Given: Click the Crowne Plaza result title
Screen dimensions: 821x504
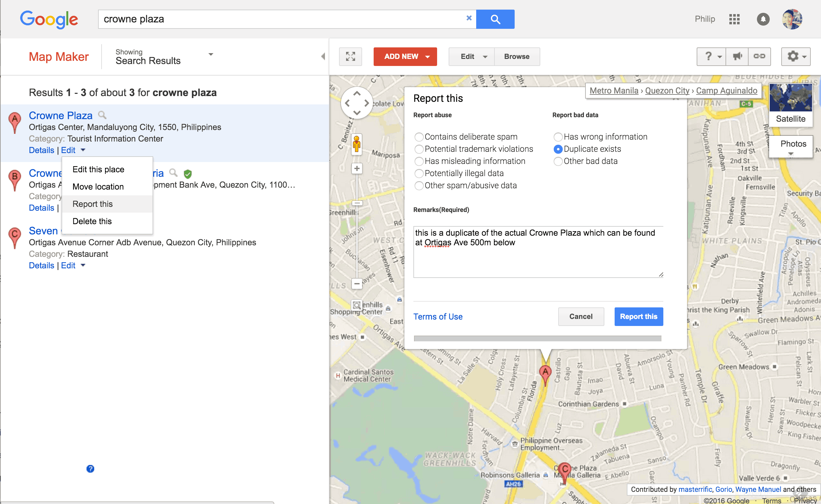Looking at the screenshot, I should click(x=60, y=115).
